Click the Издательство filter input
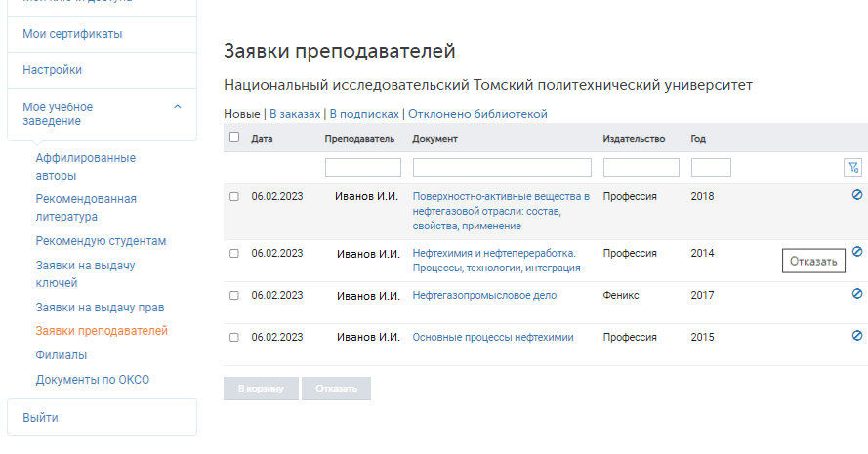Image resolution: width=868 pixels, height=454 pixels. [641, 167]
